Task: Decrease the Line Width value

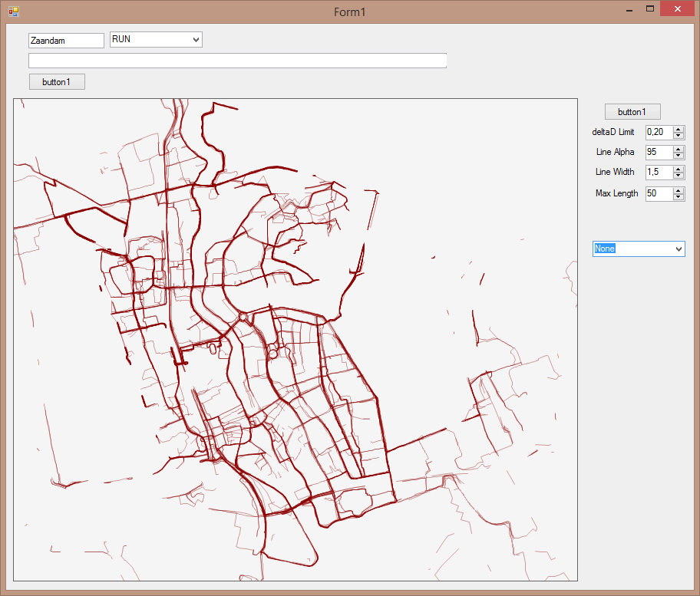Action: [x=679, y=176]
